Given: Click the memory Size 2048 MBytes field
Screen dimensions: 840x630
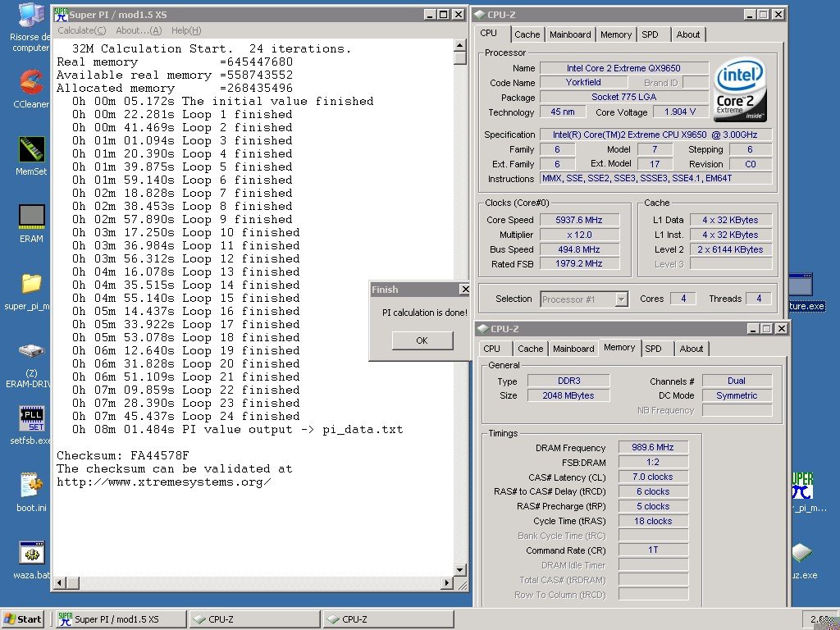Looking at the screenshot, I should point(568,395).
